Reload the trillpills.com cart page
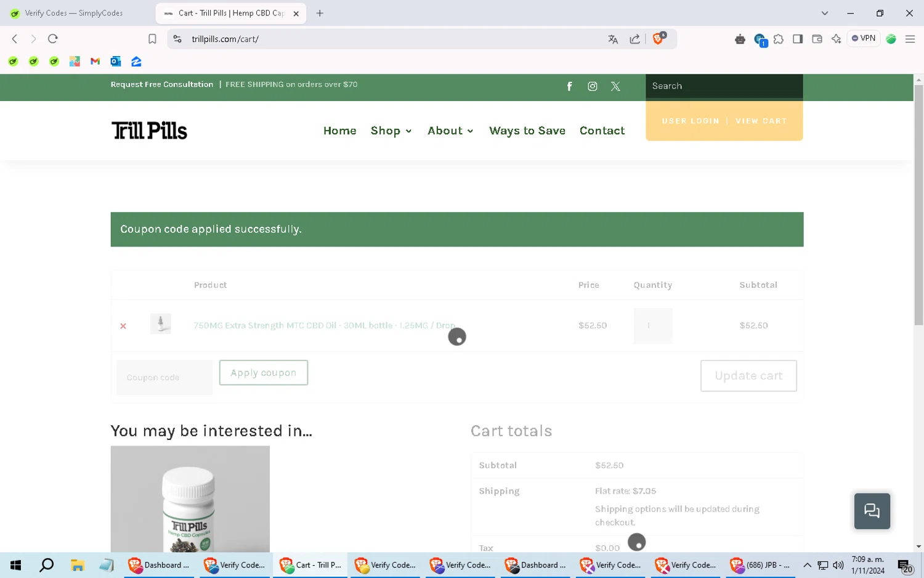 (53, 39)
